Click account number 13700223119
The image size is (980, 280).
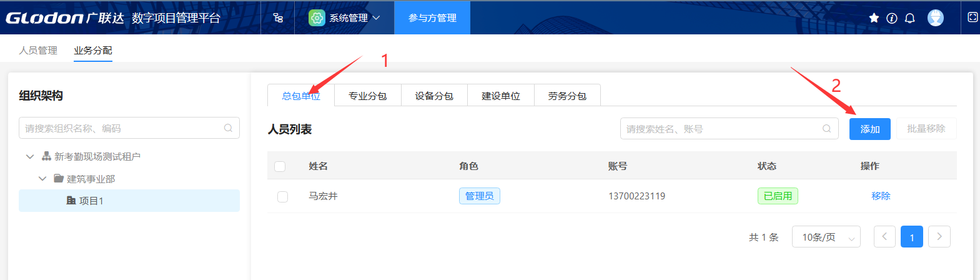click(637, 196)
